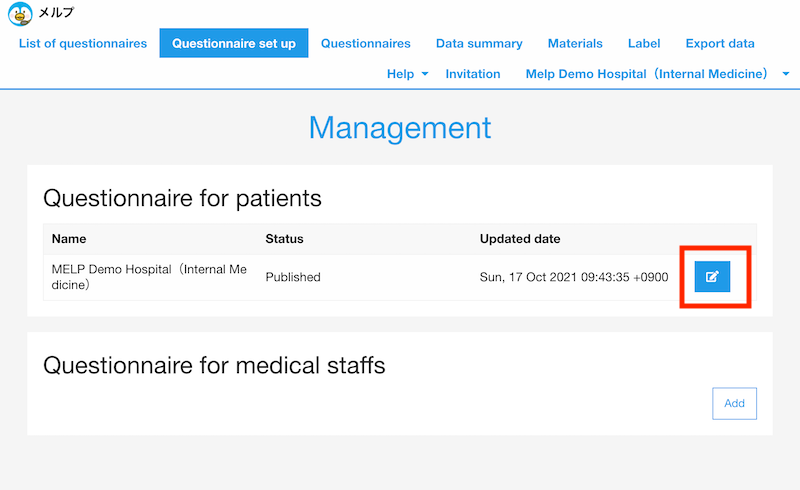The image size is (800, 490).
Task: Click the Status column header
Action: 284,239
